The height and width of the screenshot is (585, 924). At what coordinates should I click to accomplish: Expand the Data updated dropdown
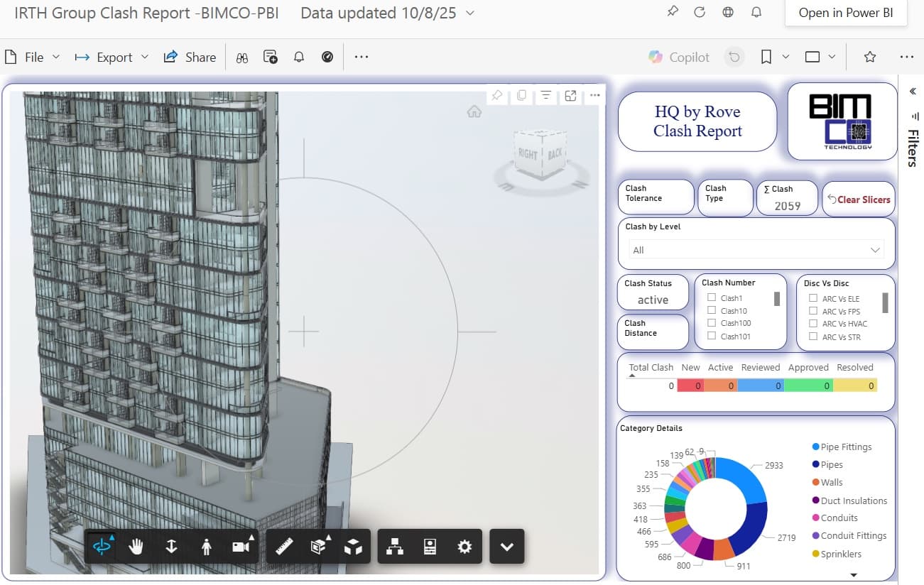[x=469, y=13]
